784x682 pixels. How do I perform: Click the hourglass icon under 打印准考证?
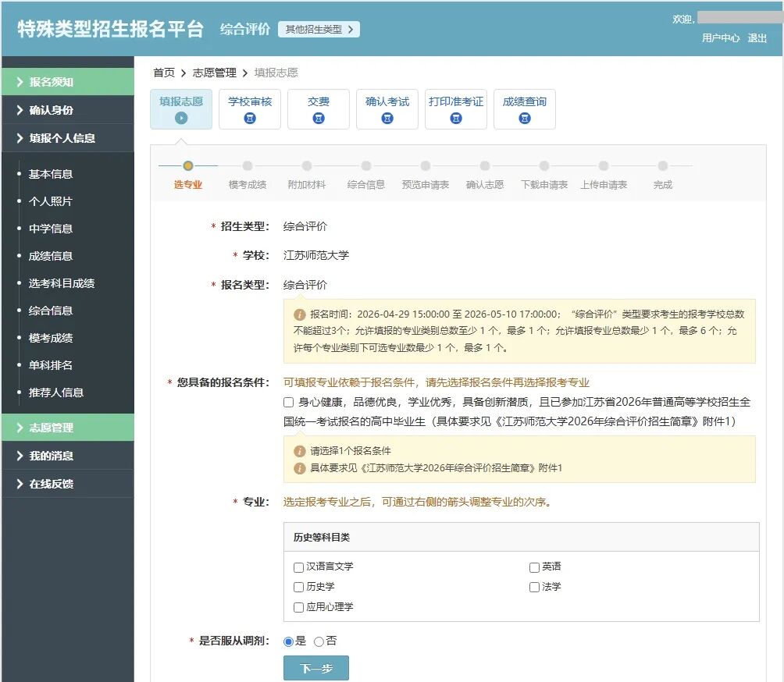[456, 119]
